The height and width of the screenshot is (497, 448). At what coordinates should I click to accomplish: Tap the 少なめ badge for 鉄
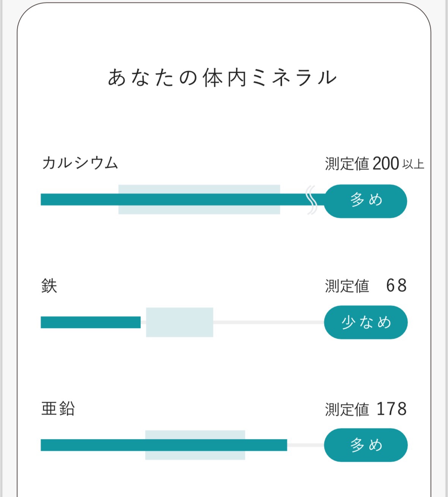(x=366, y=322)
